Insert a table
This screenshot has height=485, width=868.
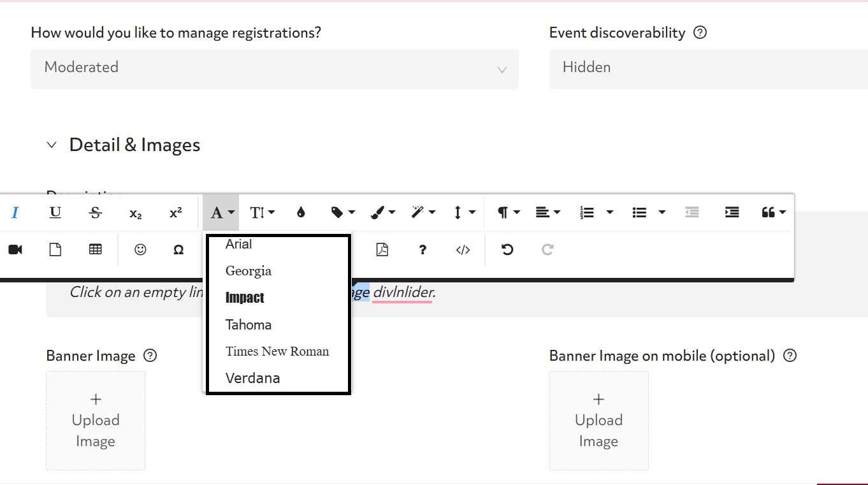[x=96, y=250]
